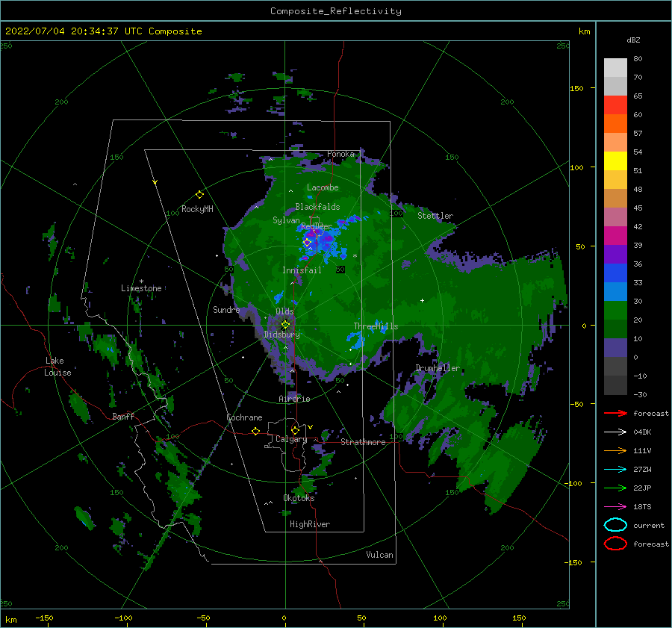Click the Lacombe city label
Viewport: 672px width, 628px height.
pyautogui.click(x=323, y=187)
